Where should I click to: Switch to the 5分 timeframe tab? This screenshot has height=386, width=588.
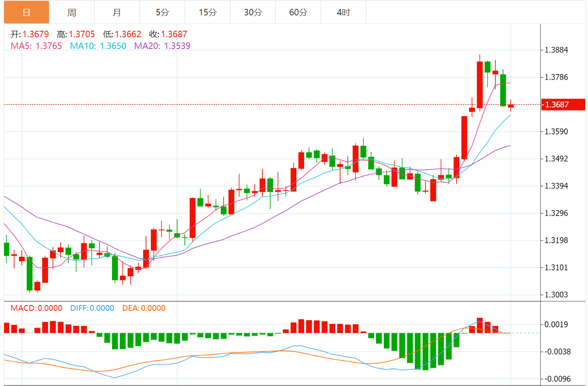pos(162,13)
